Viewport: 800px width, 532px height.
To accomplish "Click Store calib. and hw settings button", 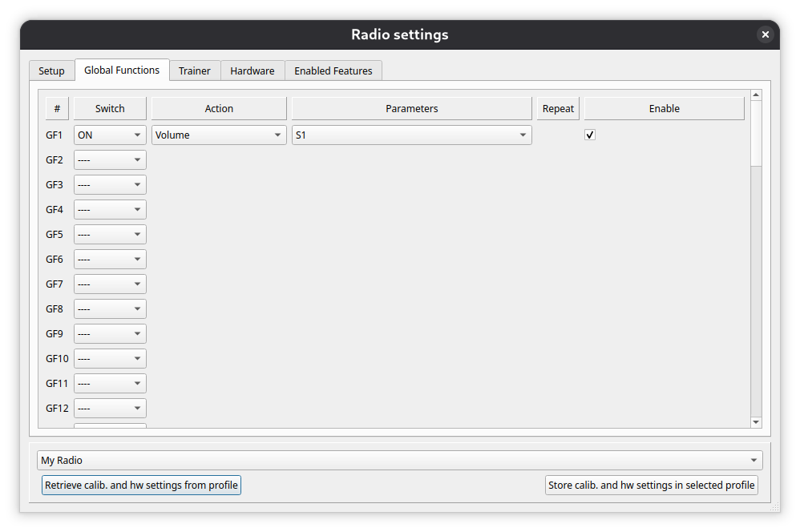I will click(651, 486).
